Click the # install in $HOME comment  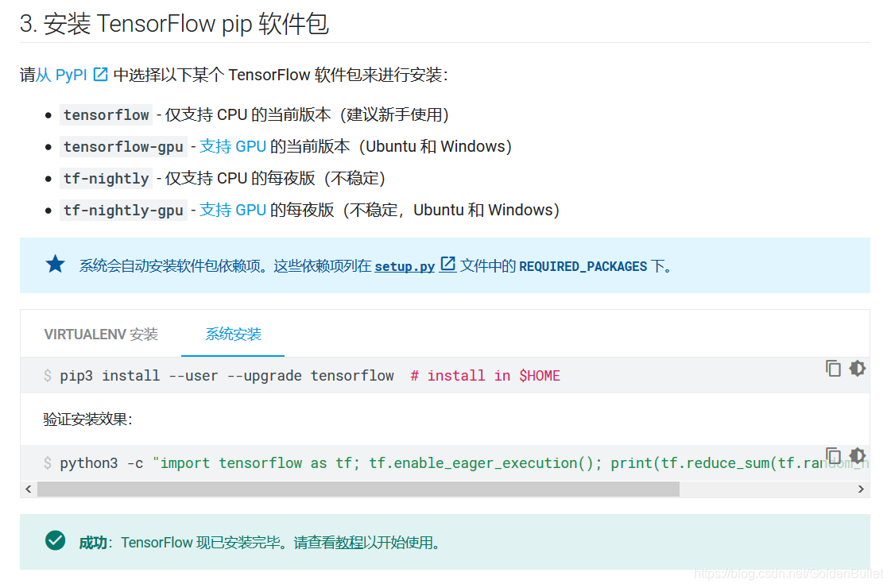click(486, 376)
